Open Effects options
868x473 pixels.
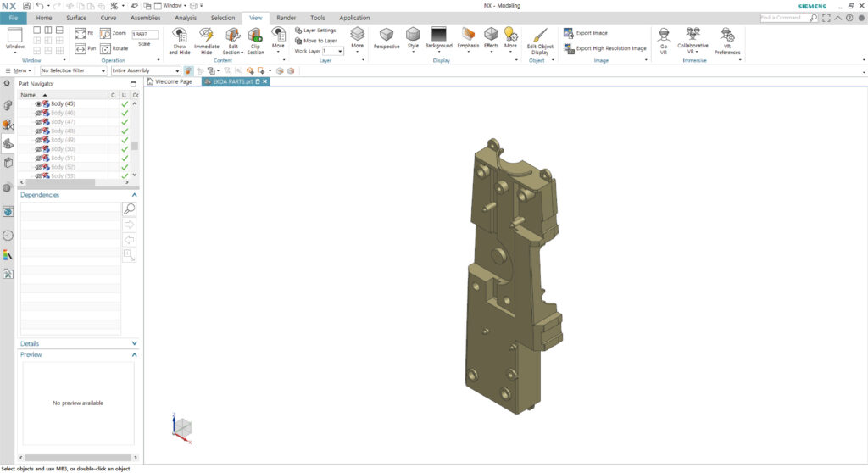pyautogui.click(x=491, y=38)
